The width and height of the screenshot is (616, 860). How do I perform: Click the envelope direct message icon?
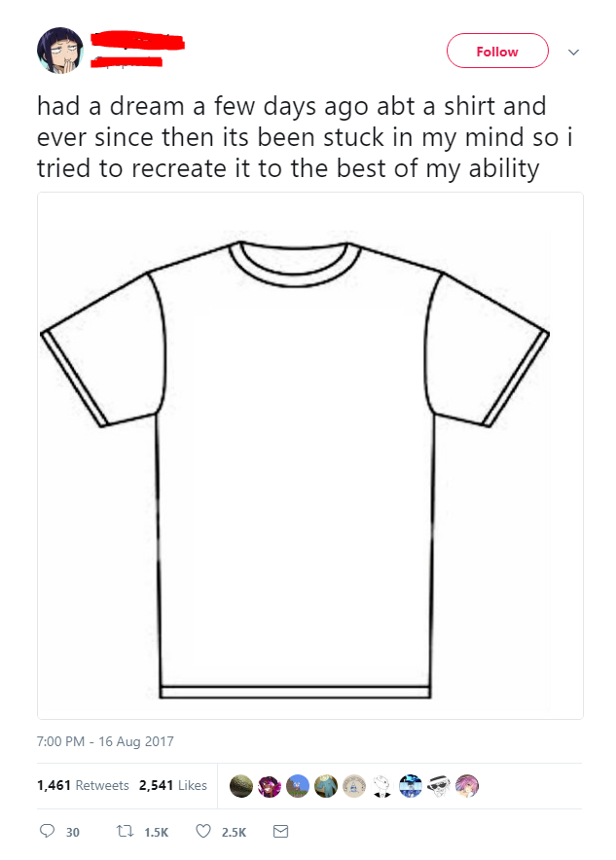tap(281, 832)
